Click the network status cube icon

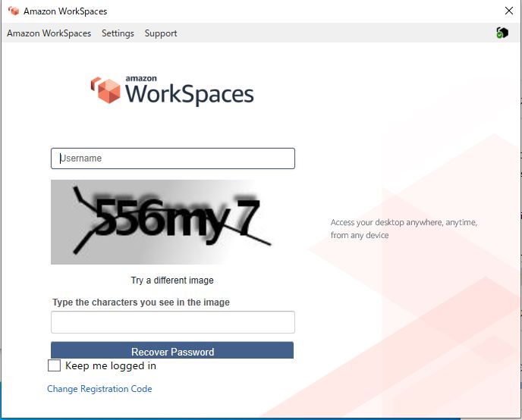click(502, 33)
